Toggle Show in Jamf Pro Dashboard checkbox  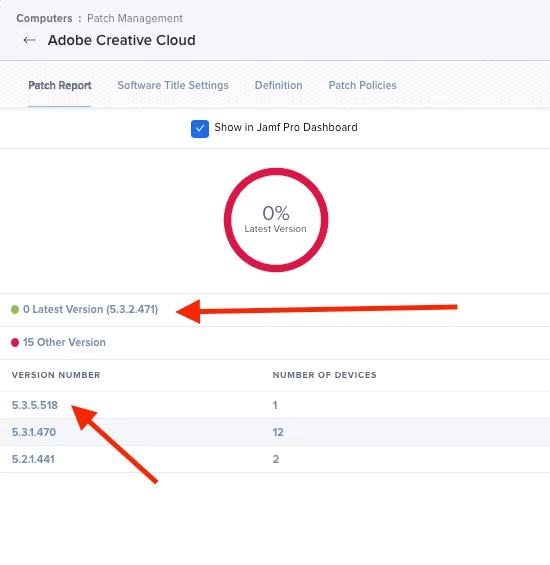click(200, 129)
